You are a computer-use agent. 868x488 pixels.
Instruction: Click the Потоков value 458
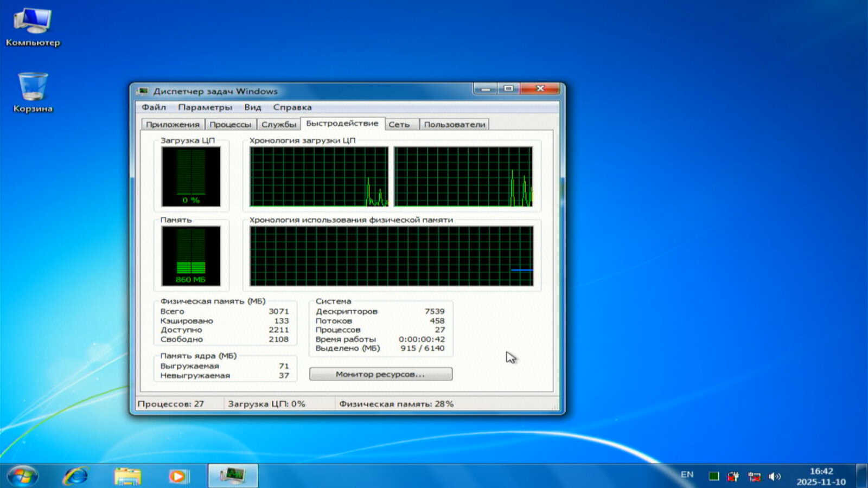pos(437,320)
